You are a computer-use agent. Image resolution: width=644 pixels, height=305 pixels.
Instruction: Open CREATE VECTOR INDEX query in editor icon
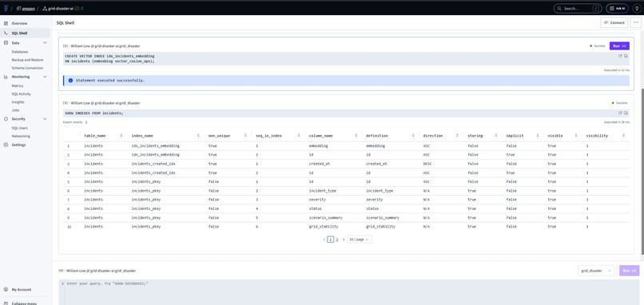[x=620, y=56]
